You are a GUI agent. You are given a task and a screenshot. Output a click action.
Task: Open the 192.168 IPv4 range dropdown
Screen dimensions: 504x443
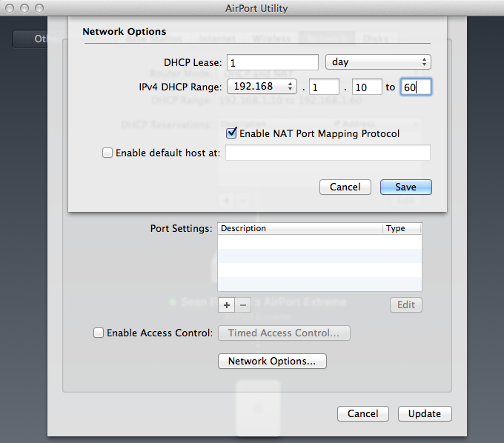point(262,87)
